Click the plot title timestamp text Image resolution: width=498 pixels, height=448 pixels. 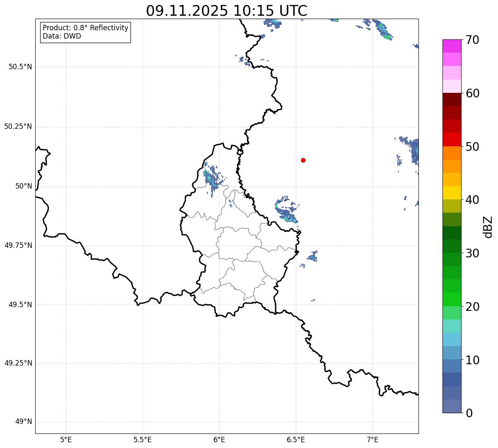point(227,11)
